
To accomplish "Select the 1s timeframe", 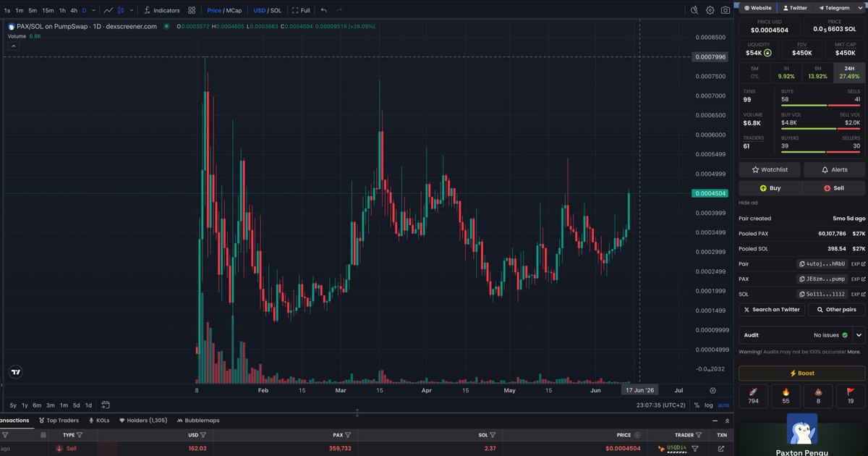I will [7, 10].
